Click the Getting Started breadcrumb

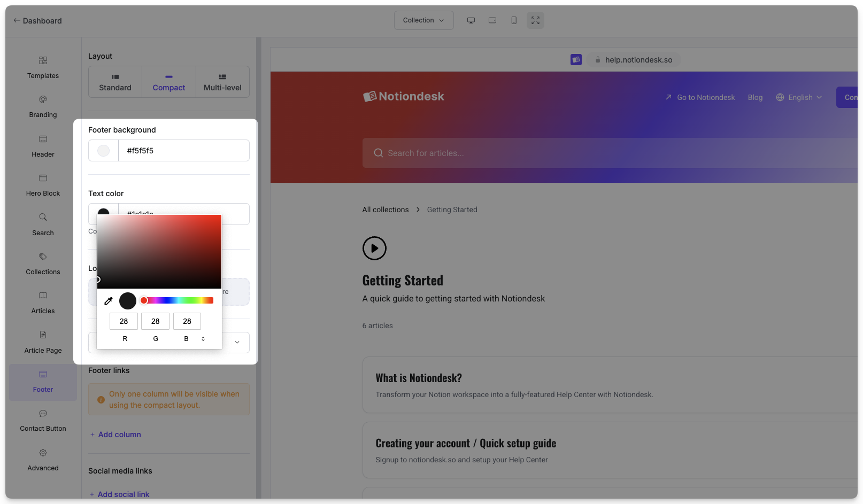pyautogui.click(x=452, y=210)
